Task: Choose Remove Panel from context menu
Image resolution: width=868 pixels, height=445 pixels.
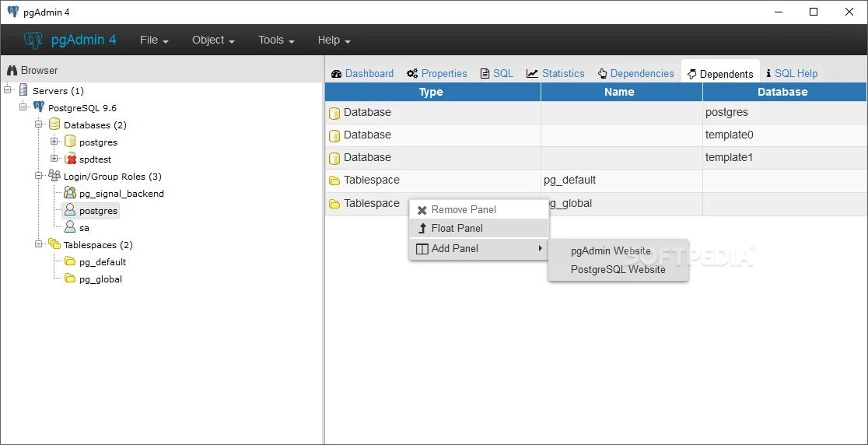Action: click(479, 210)
